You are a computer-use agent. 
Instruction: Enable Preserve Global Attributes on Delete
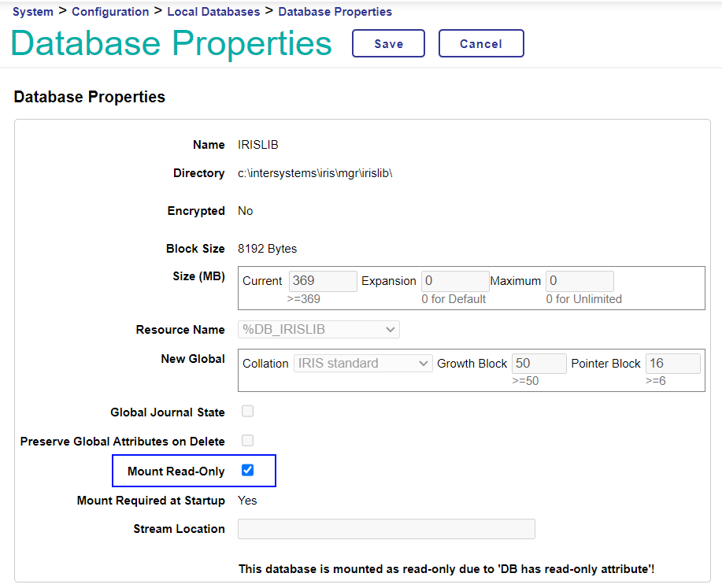(x=248, y=441)
